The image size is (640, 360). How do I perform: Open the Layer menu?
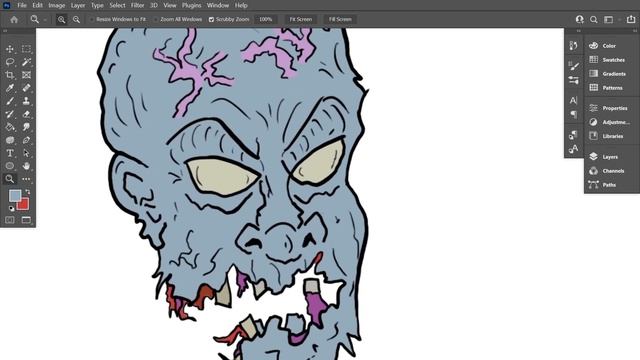[x=78, y=5]
